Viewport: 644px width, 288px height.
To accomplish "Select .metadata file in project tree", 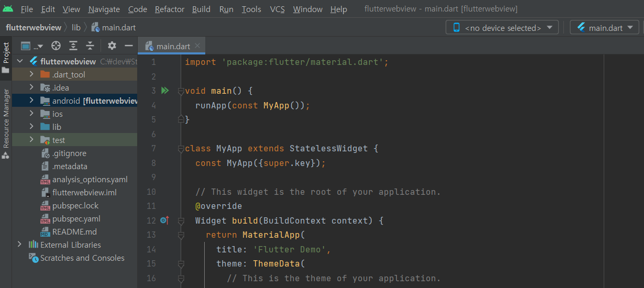I will [70, 166].
